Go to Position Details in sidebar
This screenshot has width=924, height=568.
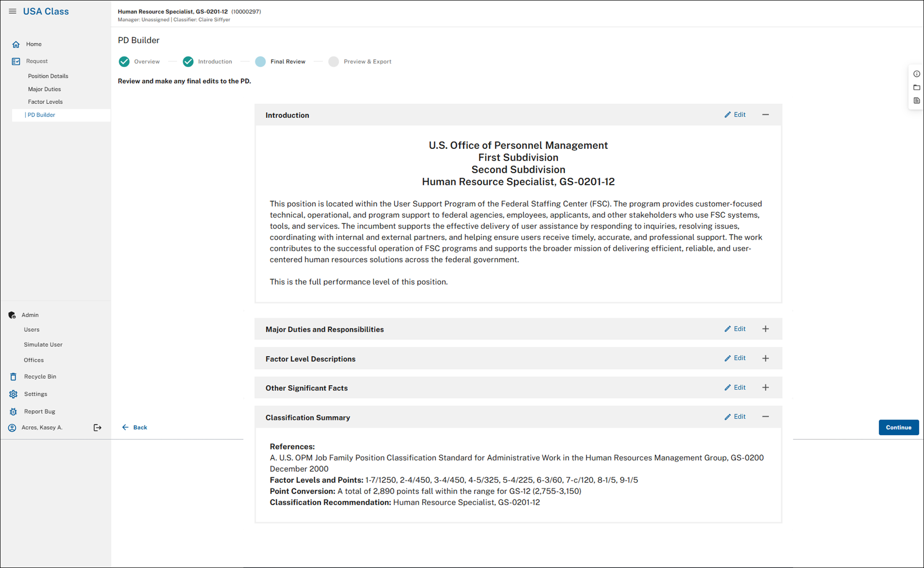tap(48, 76)
